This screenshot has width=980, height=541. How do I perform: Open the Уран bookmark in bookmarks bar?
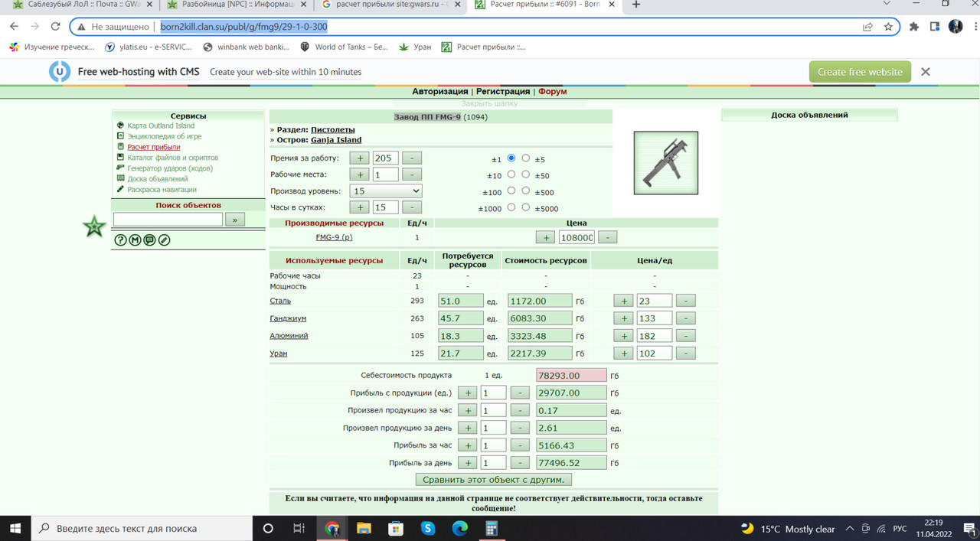(416, 47)
